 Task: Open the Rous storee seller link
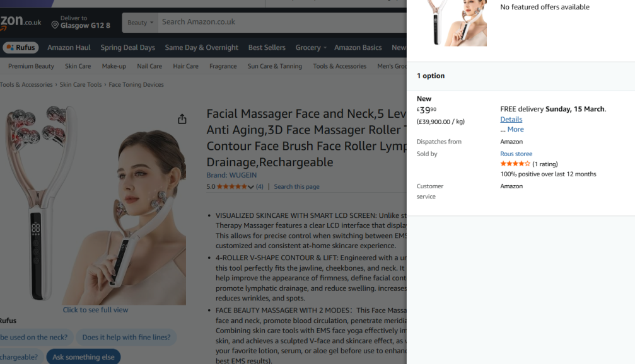tap(516, 154)
